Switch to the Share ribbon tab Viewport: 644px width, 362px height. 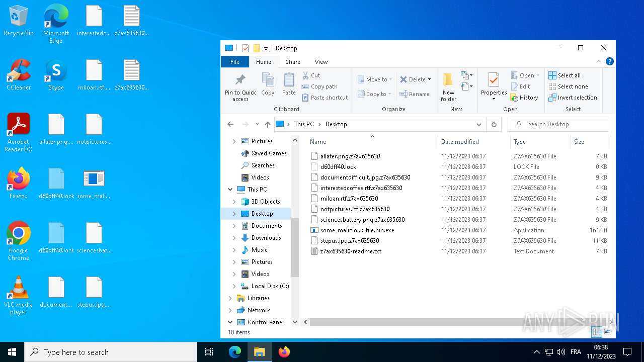(293, 62)
